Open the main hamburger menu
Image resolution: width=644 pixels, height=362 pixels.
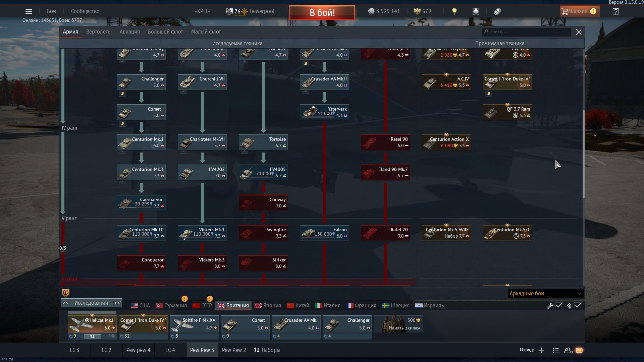click(x=29, y=11)
